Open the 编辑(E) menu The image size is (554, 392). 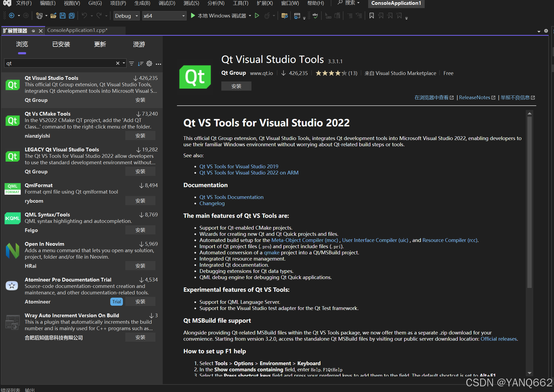(48, 3)
